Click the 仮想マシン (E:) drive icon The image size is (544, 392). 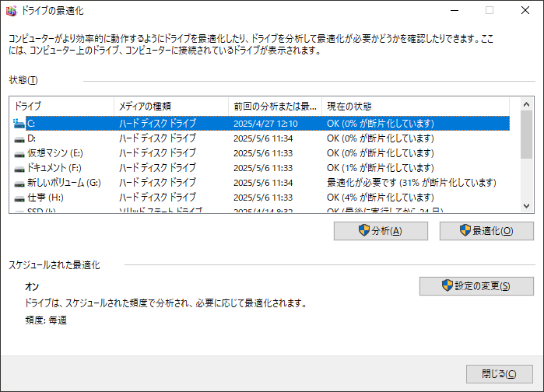point(19,154)
